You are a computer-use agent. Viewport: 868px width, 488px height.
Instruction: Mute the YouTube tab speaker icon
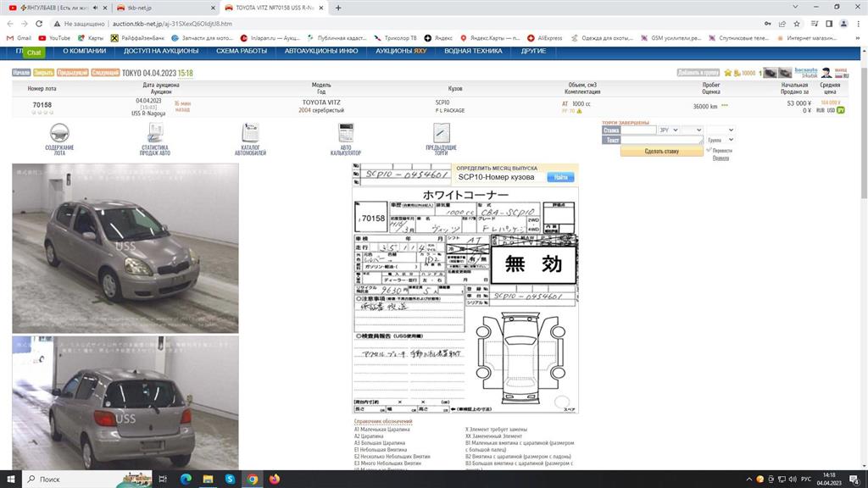click(x=95, y=8)
